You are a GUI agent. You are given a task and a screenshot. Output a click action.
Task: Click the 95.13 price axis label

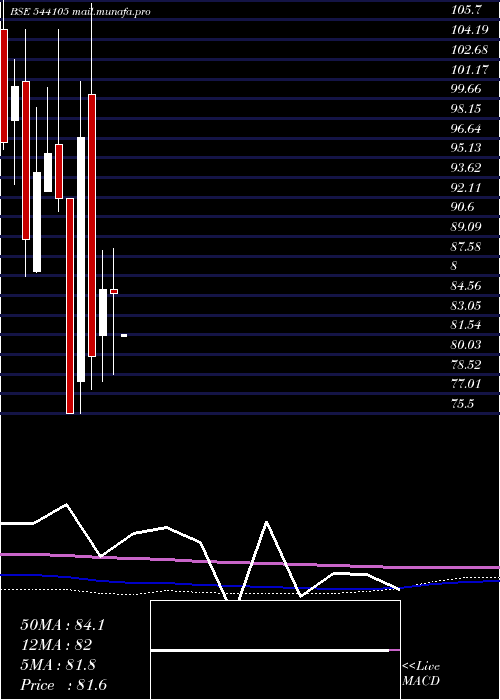[x=466, y=148]
